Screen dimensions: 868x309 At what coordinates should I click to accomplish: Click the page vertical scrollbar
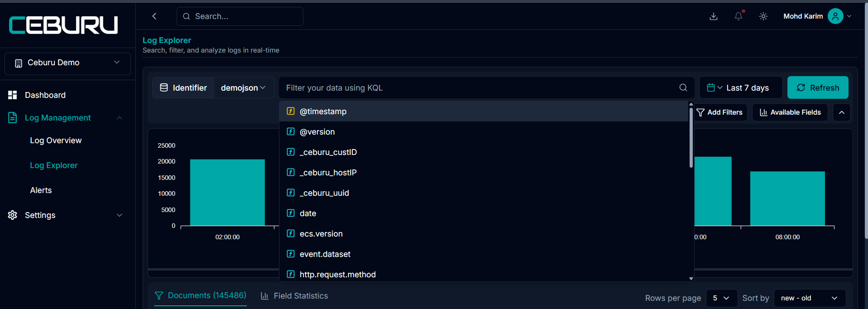pos(866,120)
